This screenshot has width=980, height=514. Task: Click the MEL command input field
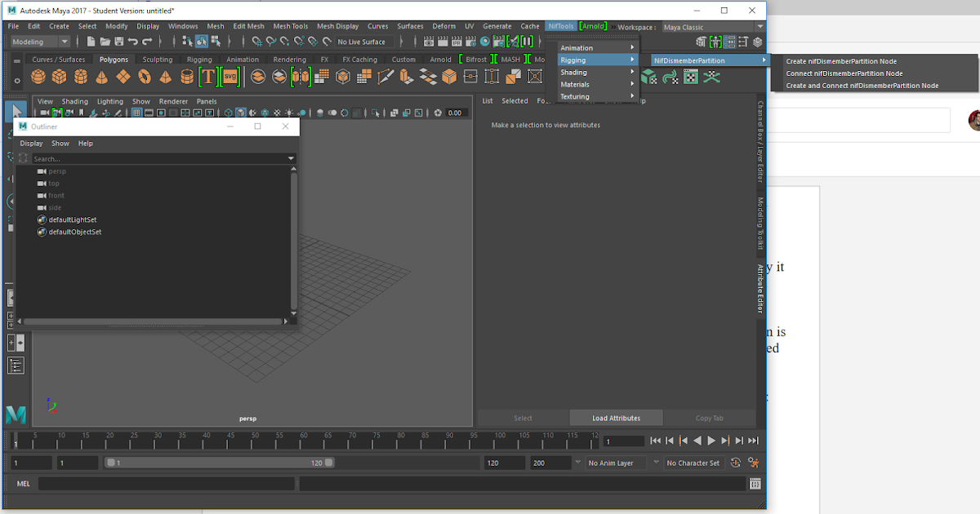click(x=167, y=484)
